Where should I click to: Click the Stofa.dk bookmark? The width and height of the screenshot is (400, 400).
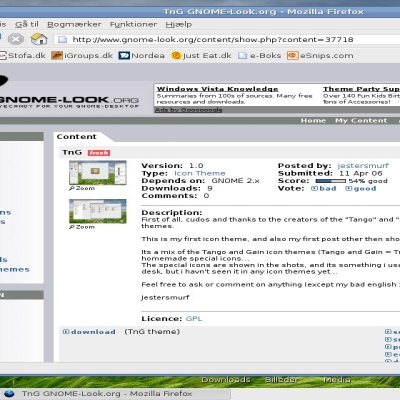tap(23, 55)
